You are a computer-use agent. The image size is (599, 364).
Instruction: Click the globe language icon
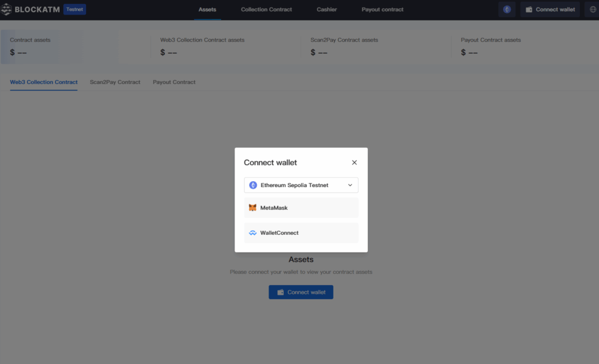tap(593, 9)
